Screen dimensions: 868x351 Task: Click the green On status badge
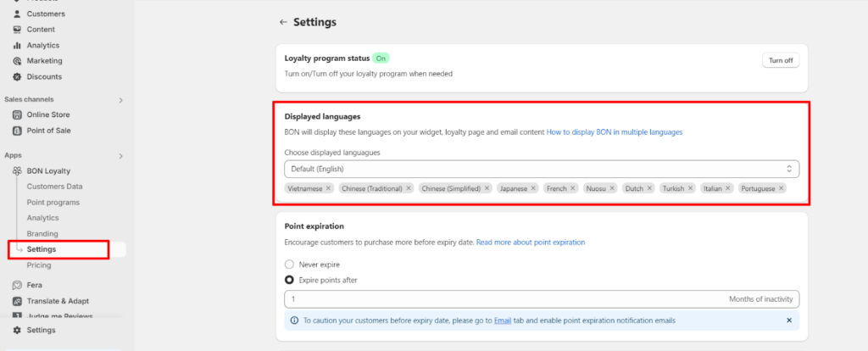(381, 58)
